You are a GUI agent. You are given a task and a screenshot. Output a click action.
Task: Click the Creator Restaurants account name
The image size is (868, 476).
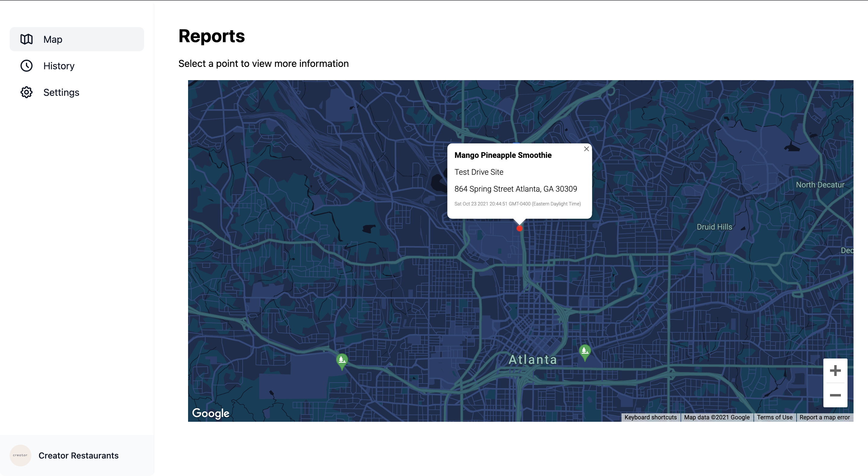click(78, 456)
